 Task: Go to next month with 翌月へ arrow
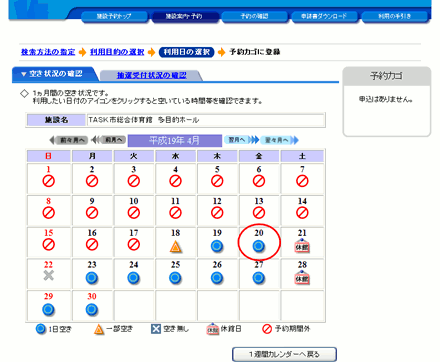point(241,140)
